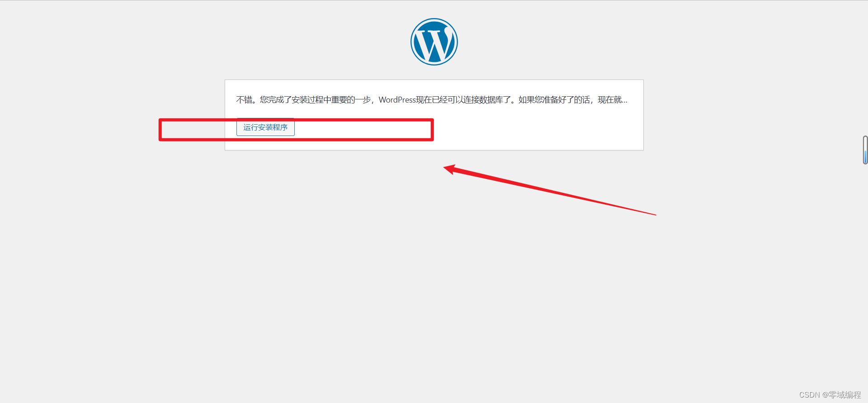868x403 pixels.
Task: Click the WordPress logo
Action: tap(434, 42)
